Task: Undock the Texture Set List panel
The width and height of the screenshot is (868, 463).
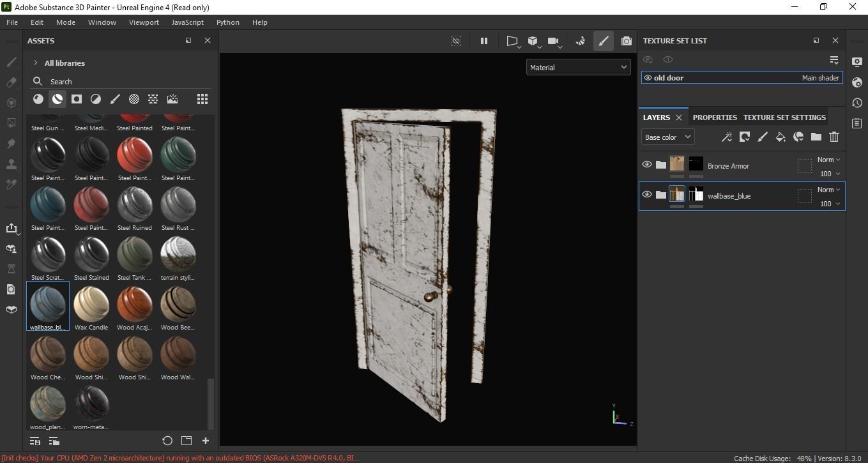Action: click(816, 40)
